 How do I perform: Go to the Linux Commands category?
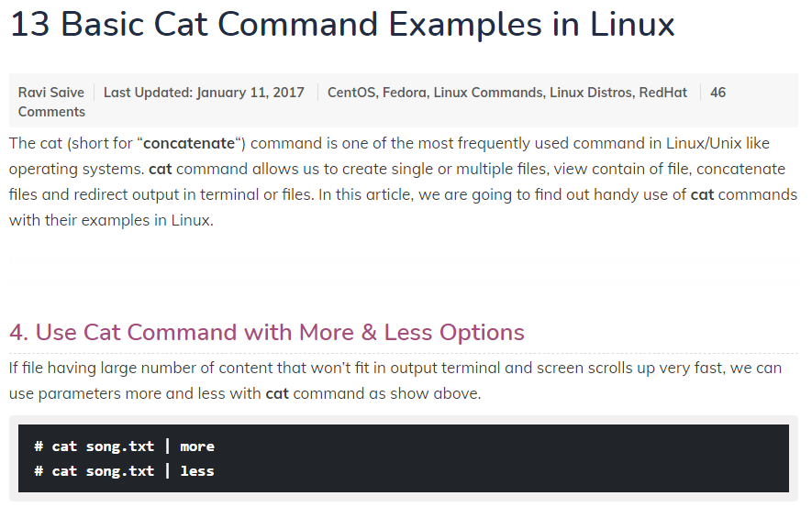pyautogui.click(x=488, y=93)
